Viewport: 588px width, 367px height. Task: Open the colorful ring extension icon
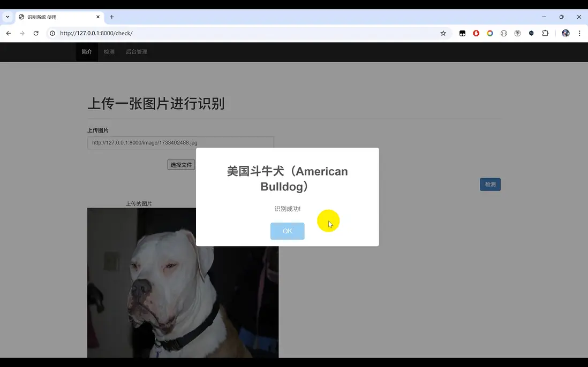[490, 33]
